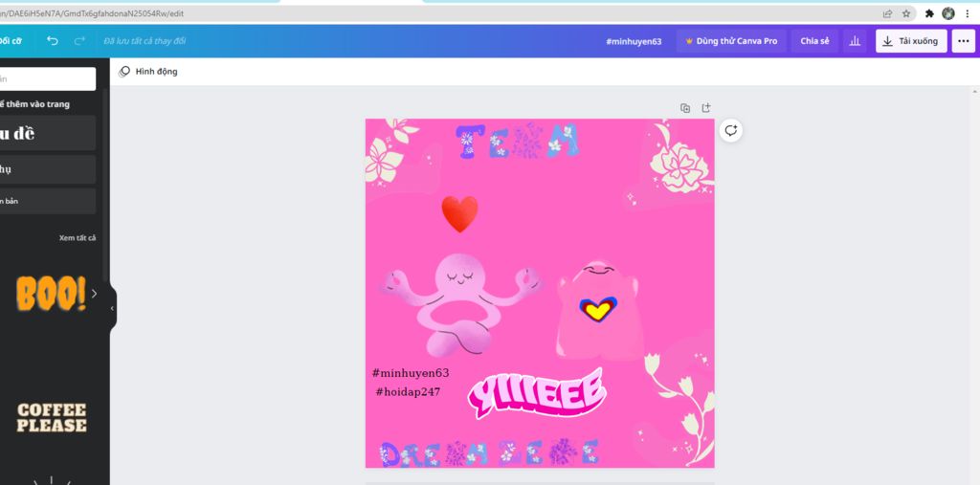
Task: Click the #minhuyen63 design title
Action: pos(634,41)
